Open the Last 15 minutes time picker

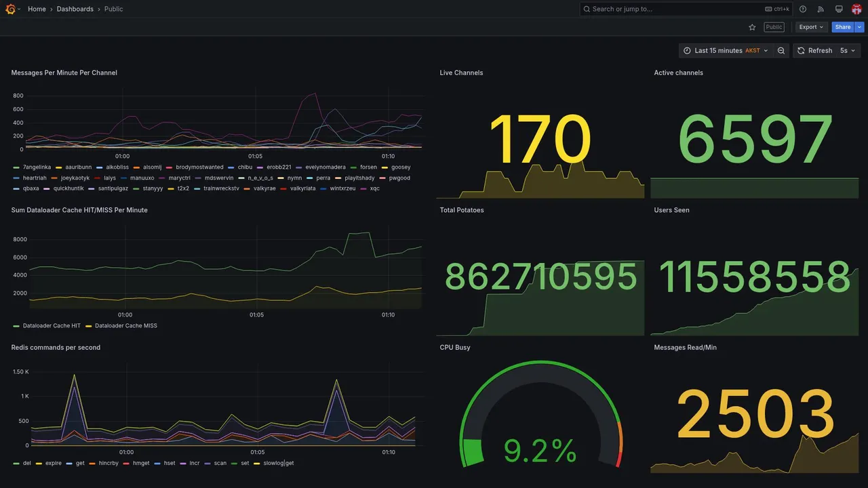[726, 51]
